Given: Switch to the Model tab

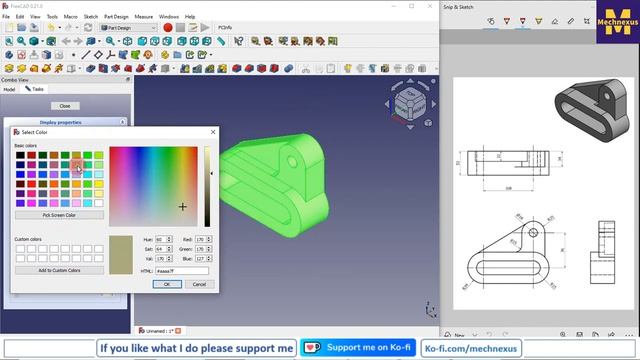Looking at the screenshot, I should 9,89.
